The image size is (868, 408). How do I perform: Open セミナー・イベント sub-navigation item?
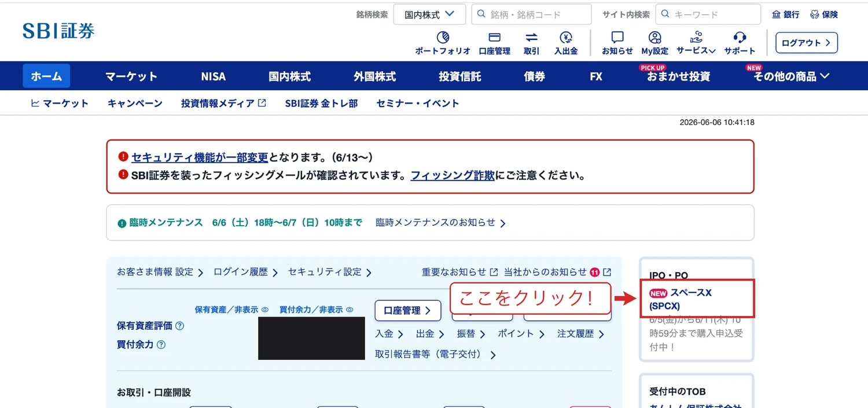coord(418,104)
